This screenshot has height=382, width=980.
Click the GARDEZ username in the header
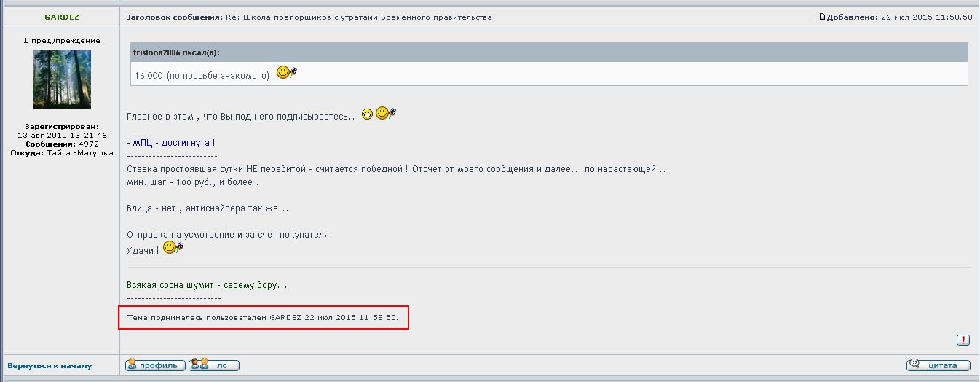point(62,17)
